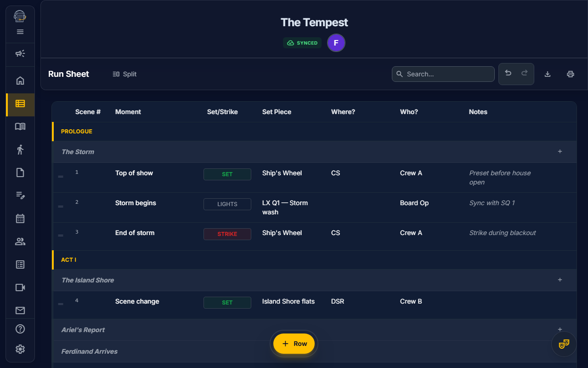Click the purple F user avatar

[336, 43]
